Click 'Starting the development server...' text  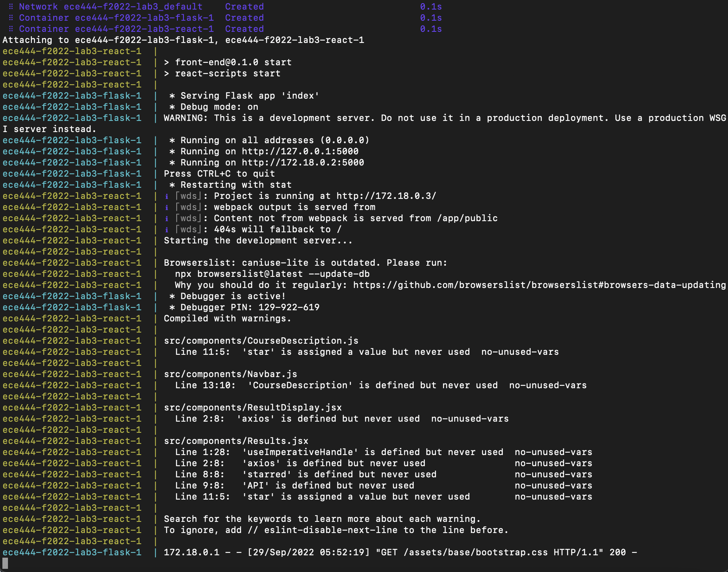[258, 241]
